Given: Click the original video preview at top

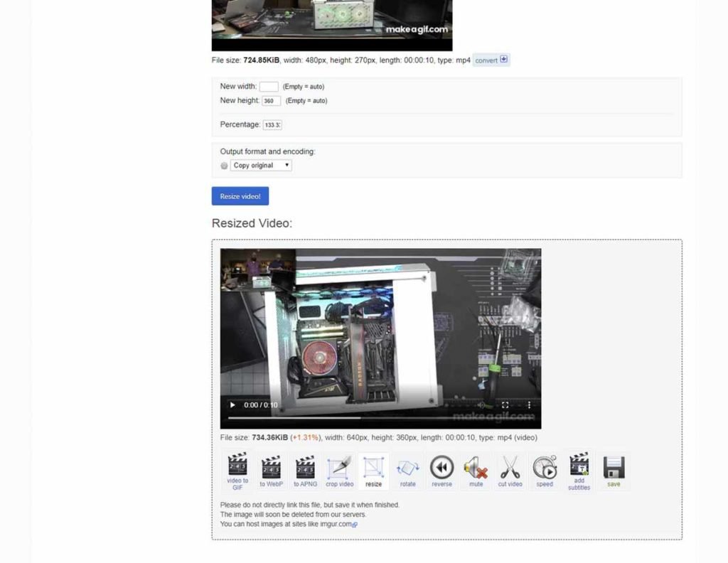Looking at the screenshot, I should point(332,25).
